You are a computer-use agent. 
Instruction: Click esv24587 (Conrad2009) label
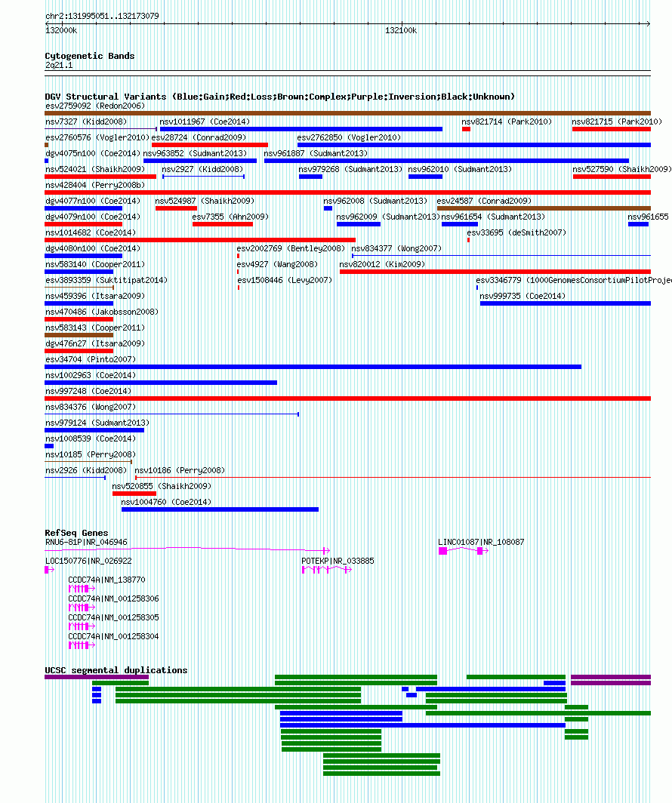[484, 202]
